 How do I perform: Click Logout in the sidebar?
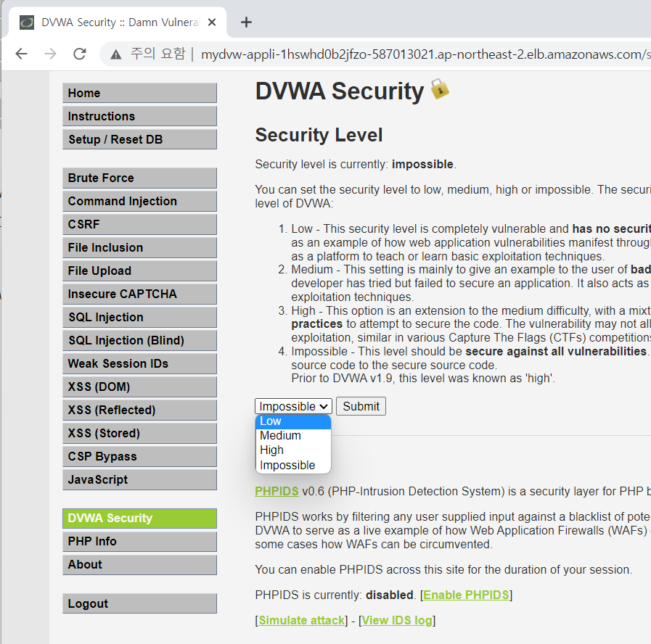click(x=139, y=603)
